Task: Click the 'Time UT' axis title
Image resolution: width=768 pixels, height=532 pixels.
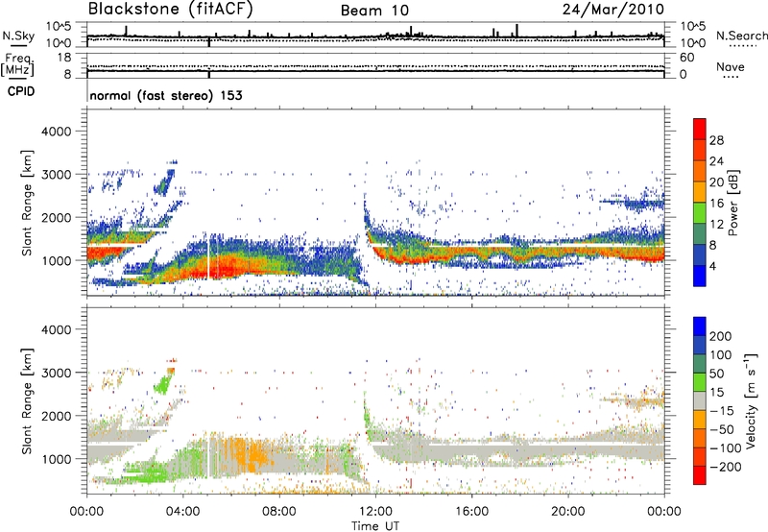Action: (375, 526)
